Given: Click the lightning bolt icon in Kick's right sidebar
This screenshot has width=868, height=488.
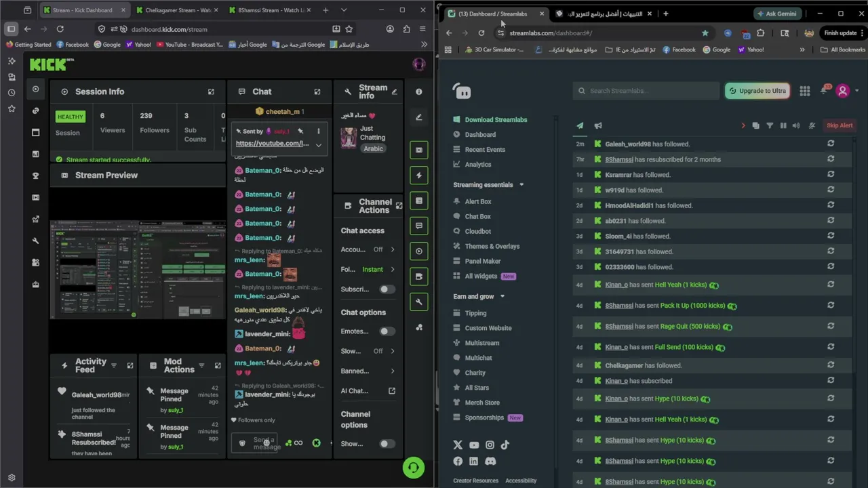Looking at the screenshot, I should tap(419, 176).
